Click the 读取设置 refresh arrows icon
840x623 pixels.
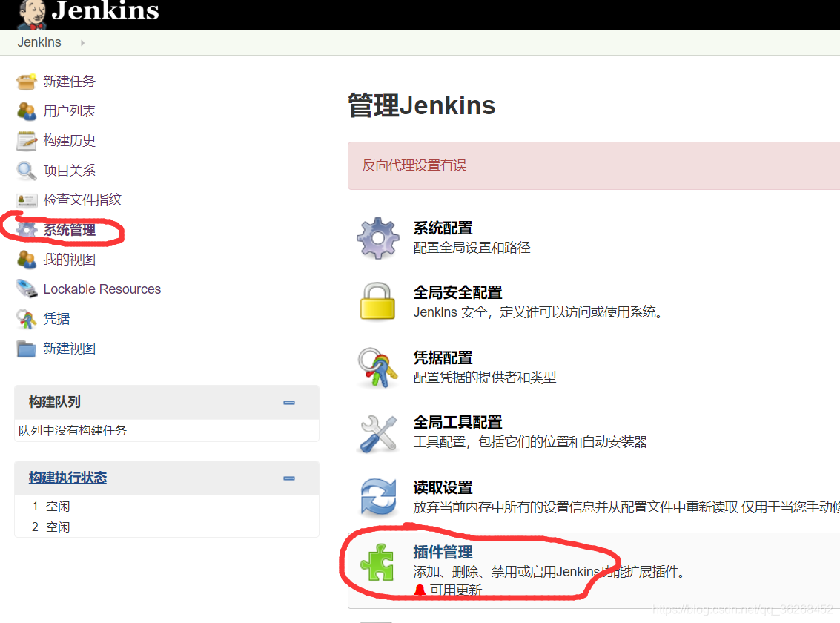tap(378, 497)
